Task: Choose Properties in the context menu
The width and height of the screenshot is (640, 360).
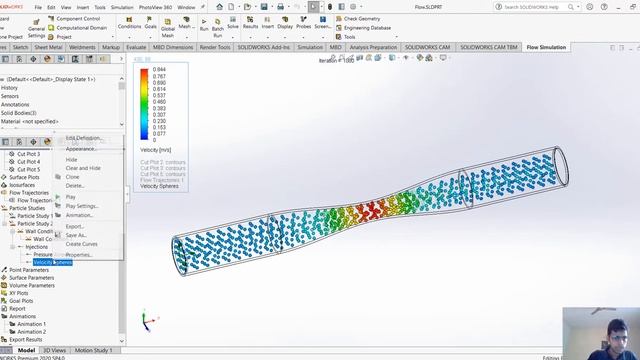Action: pyautogui.click(x=79, y=255)
